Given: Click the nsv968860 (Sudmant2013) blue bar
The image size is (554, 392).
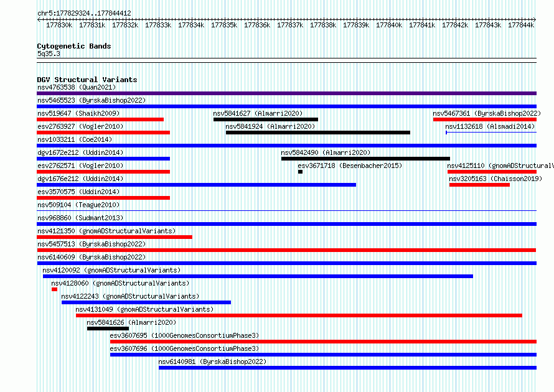Looking at the screenshot, I should pyautogui.click(x=286, y=224).
